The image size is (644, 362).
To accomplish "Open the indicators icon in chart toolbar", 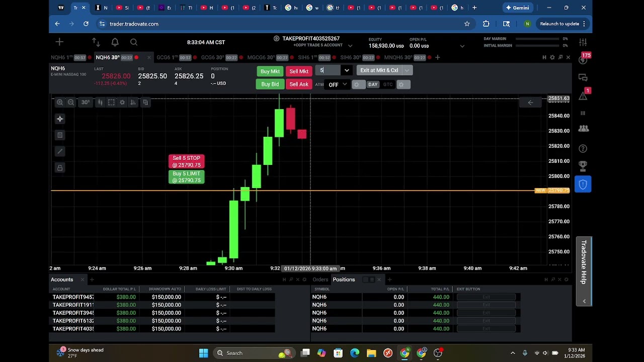I will point(133,103).
